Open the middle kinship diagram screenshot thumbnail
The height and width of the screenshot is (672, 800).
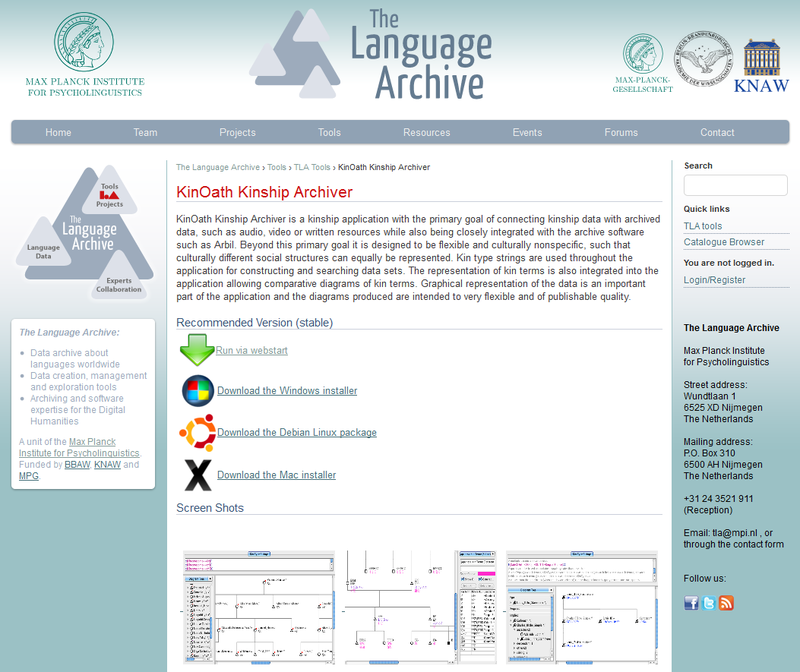point(420,607)
